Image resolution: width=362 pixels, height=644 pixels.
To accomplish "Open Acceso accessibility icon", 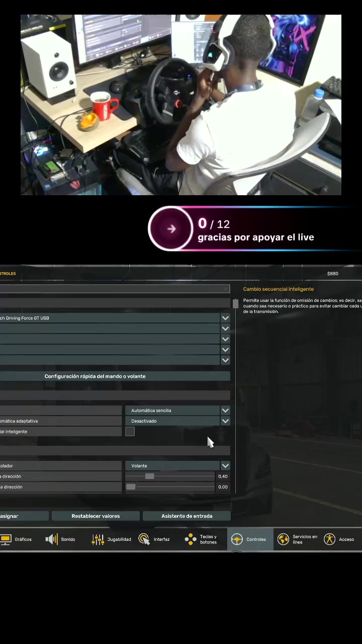I will (x=329, y=539).
